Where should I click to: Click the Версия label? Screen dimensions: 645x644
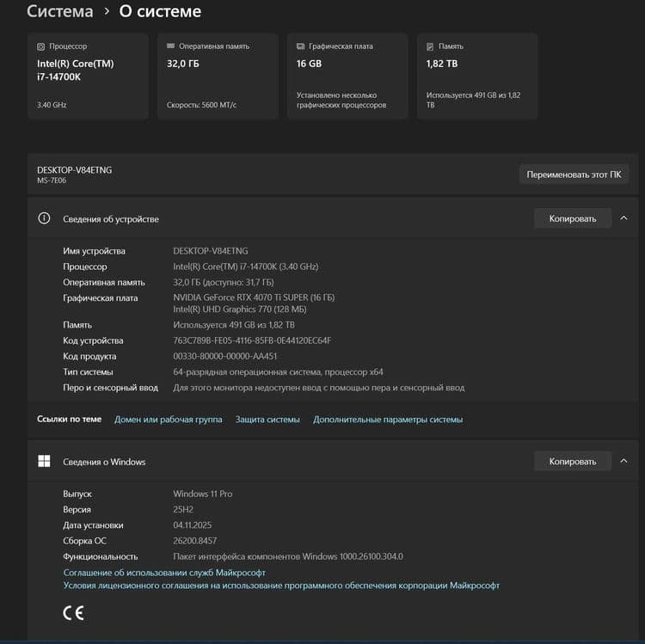(x=77, y=509)
